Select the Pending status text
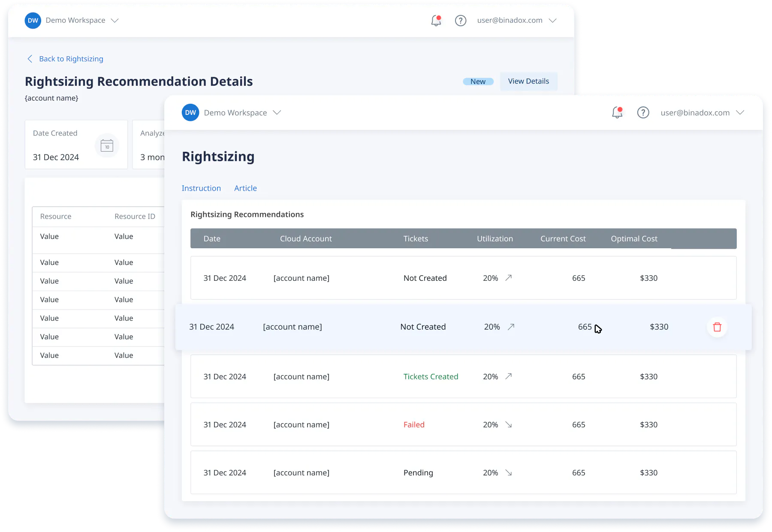772x532 pixels. [418, 472]
